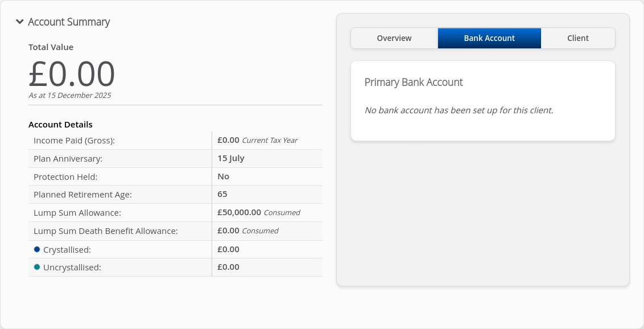Click the 'No bank account has been set up' message
The height and width of the screenshot is (329, 644).
(x=459, y=110)
